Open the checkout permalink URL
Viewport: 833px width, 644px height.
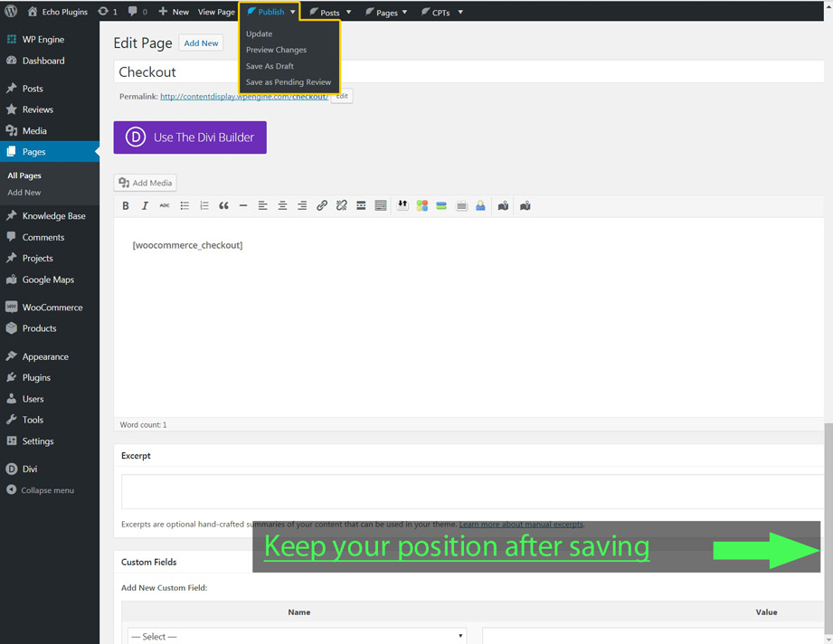[x=244, y=97]
